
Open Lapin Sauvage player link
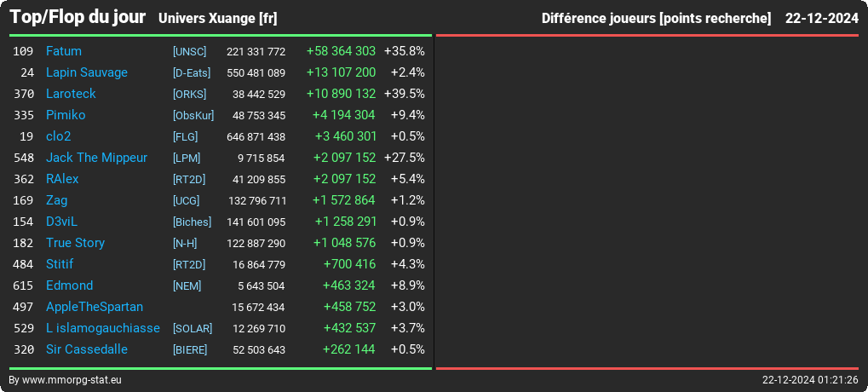tap(87, 72)
